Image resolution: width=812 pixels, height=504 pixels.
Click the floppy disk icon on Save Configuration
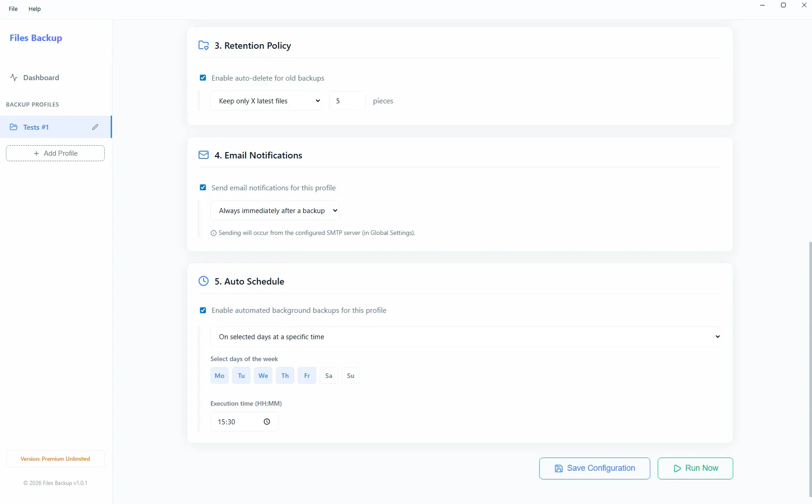point(558,468)
